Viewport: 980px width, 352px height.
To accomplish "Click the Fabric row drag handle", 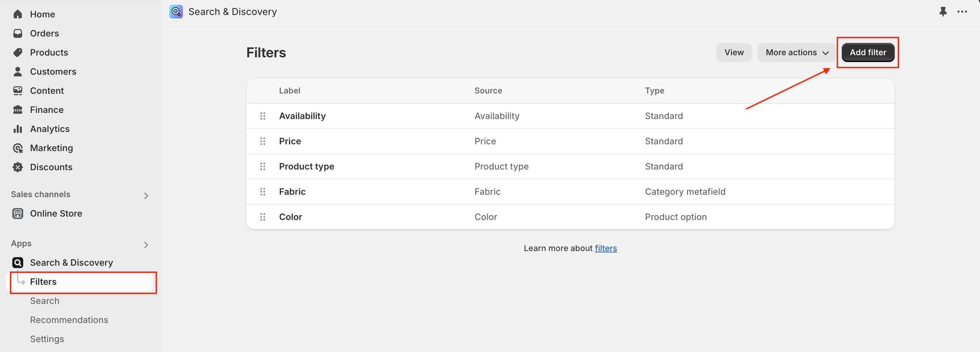I will coord(263,192).
